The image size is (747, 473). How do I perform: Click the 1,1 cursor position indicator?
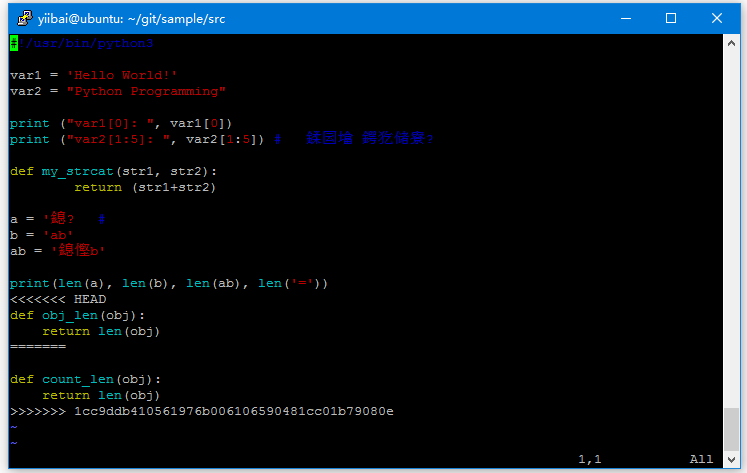[590, 459]
